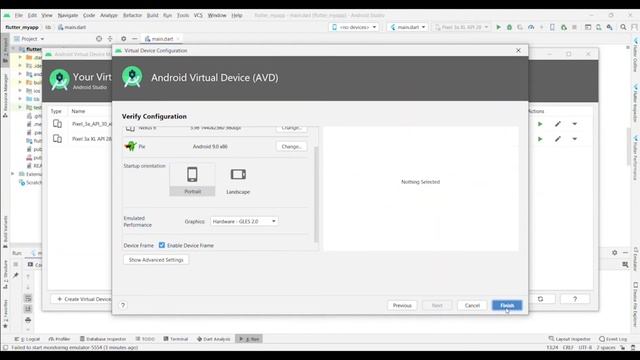The image size is (640, 360).
Task: Refresh AVD list in the AVD Manager window
Action: 540,299
